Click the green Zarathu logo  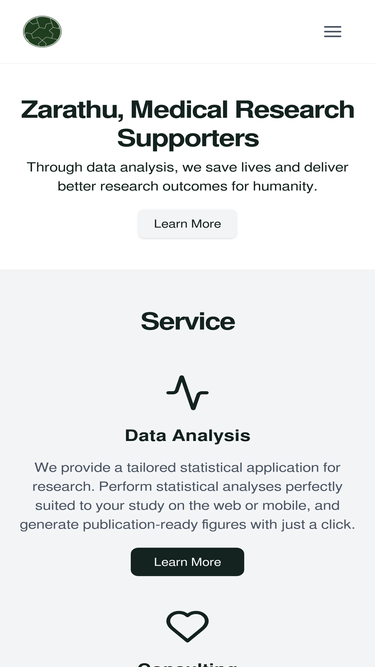click(42, 31)
